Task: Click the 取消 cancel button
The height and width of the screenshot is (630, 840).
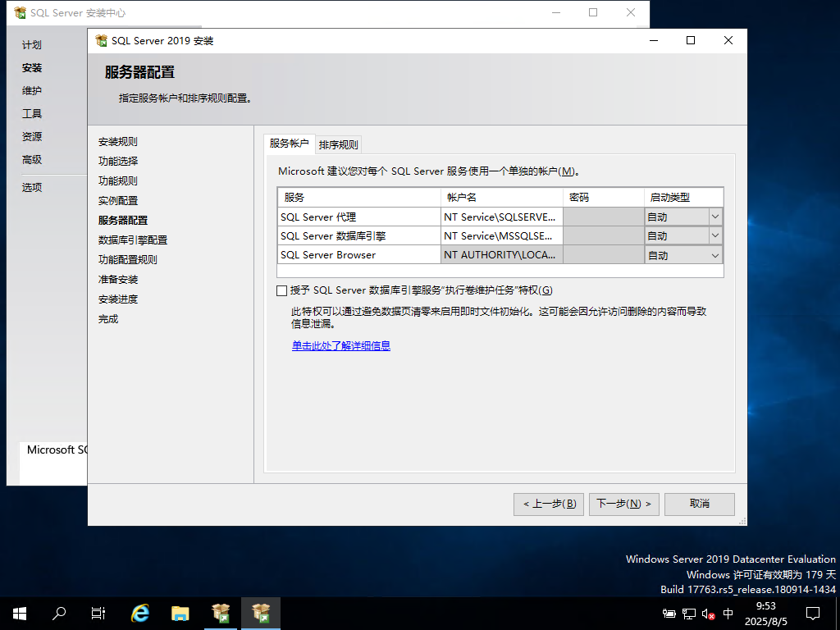Action: point(700,504)
